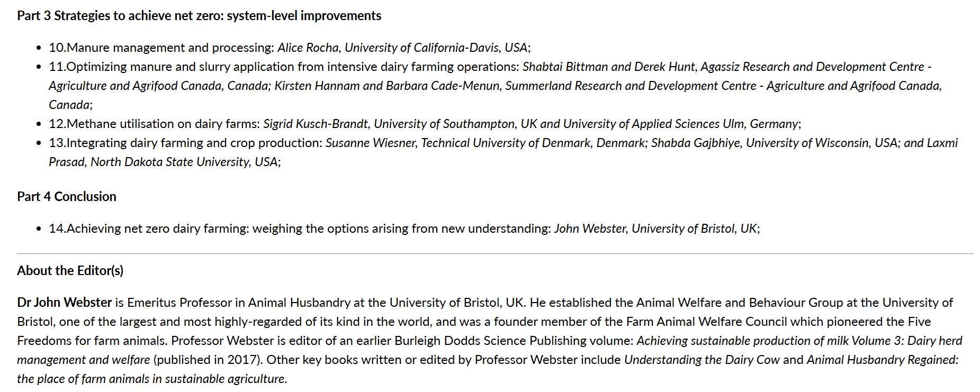Click Animal Husbandry Regained book title
Image resolution: width=980 pixels, height=392 pixels.
tap(882, 360)
